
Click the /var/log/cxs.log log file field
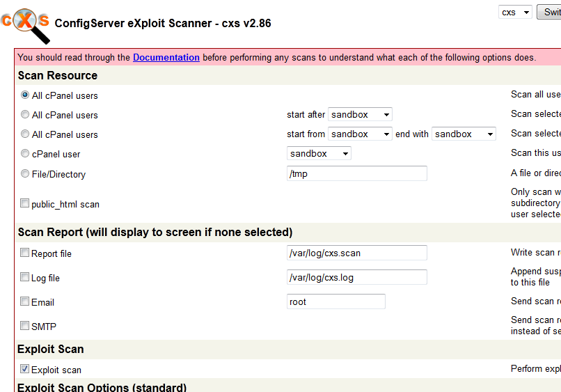(x=356, y=277)
